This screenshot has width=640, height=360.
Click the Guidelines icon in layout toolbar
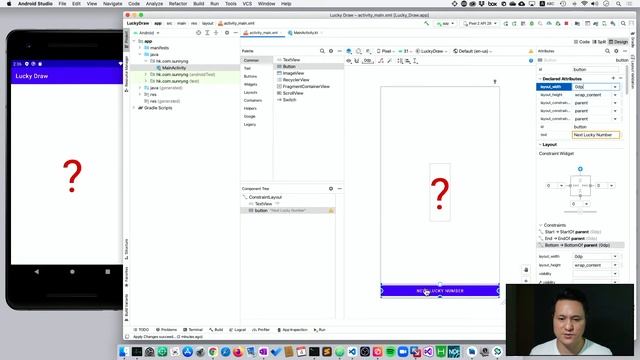pos(415,61)
